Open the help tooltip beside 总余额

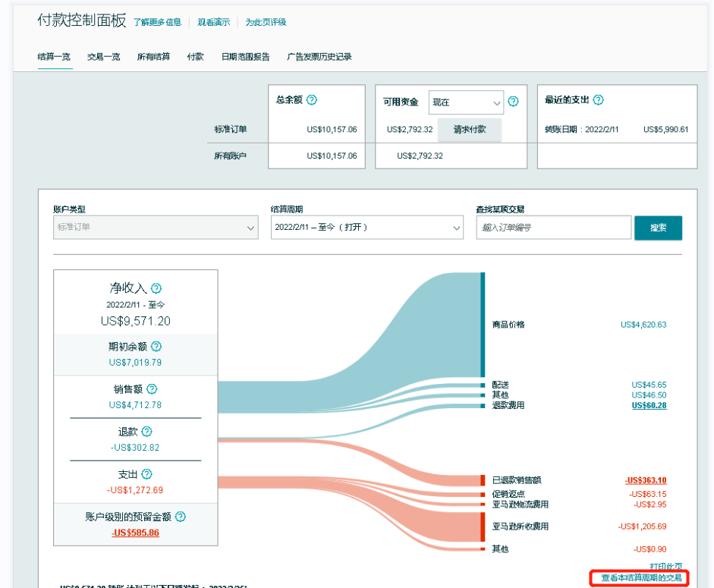(313, 99)
